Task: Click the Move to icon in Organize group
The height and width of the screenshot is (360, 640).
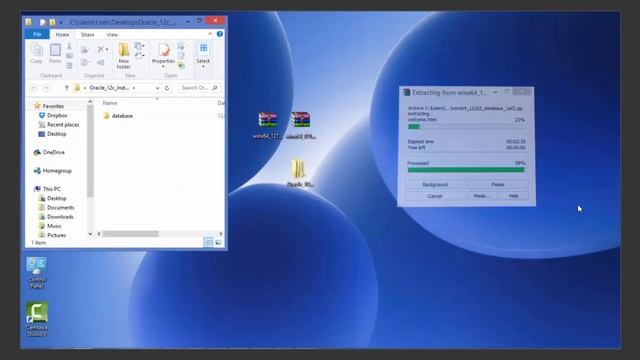Action: [x=85, y=50]
